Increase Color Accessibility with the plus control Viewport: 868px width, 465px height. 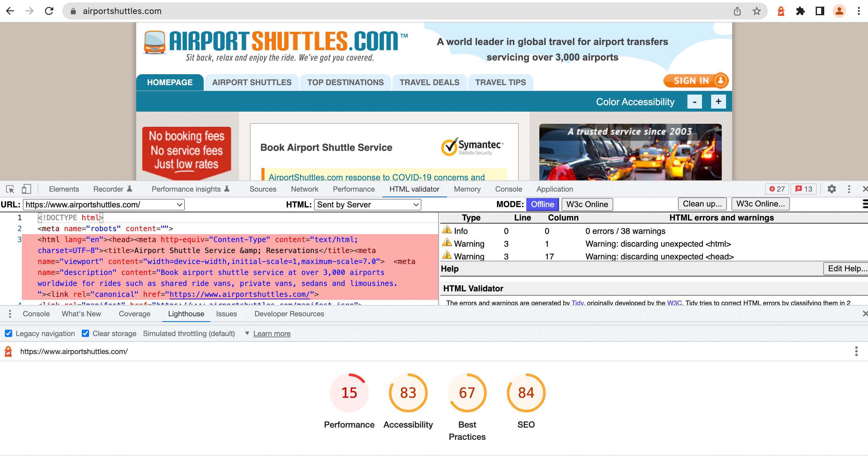pos(718,101)
